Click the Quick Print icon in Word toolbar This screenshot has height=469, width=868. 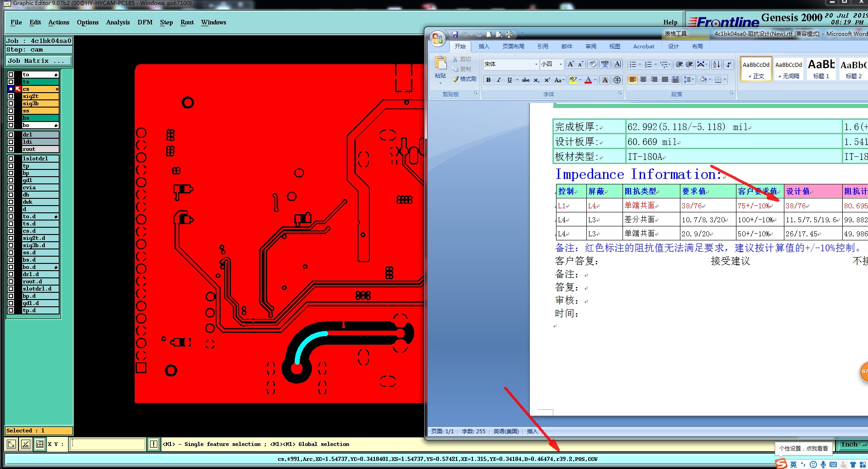(x=509, y=34)
